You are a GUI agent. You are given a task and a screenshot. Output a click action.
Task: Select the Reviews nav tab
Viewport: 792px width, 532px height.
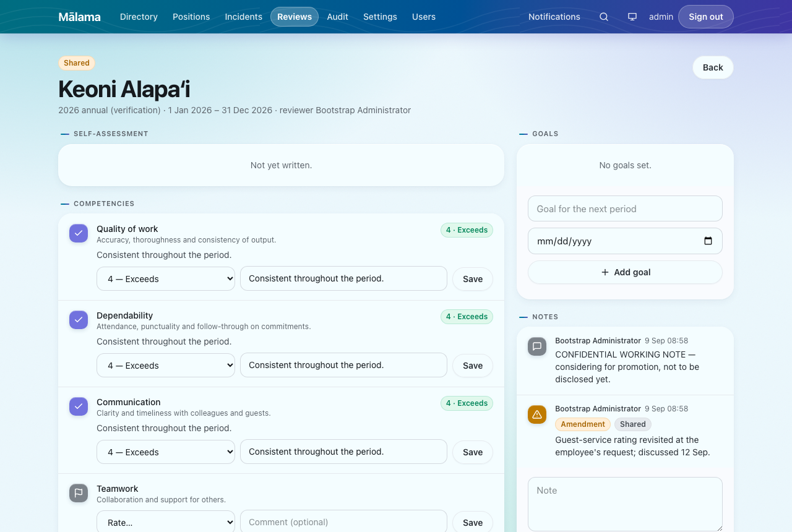click(x=295, y=17)
